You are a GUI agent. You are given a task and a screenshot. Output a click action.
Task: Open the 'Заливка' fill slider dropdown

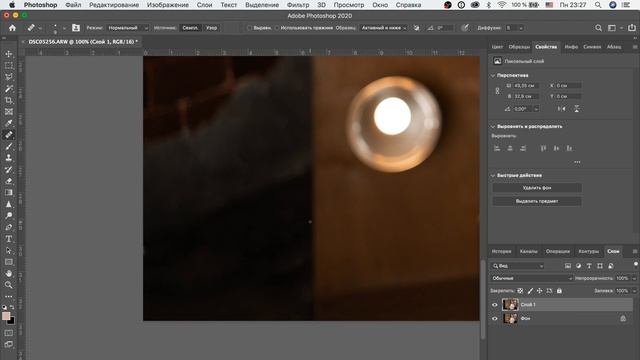634,291
